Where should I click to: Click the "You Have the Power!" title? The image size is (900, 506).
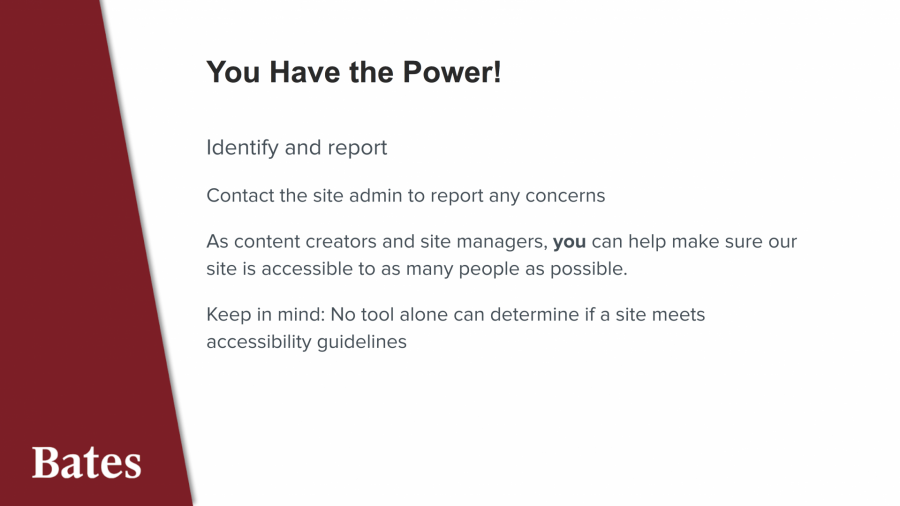353,72
